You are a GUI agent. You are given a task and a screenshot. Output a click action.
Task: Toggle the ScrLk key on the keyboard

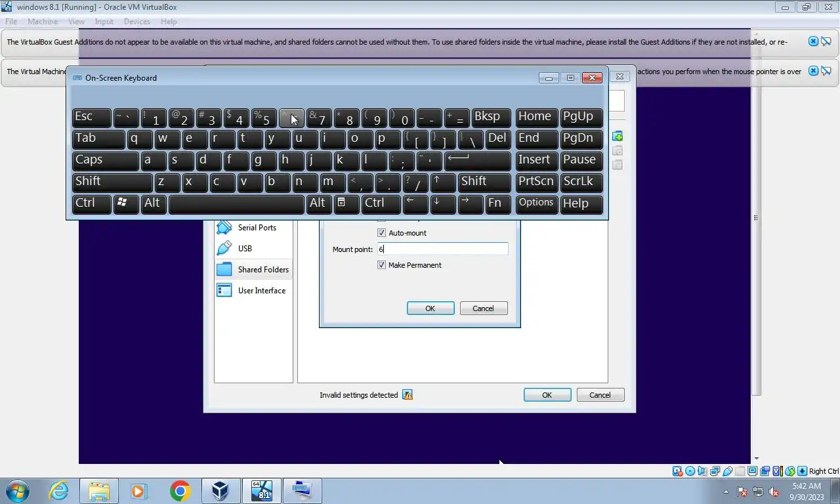click(581, 182)
